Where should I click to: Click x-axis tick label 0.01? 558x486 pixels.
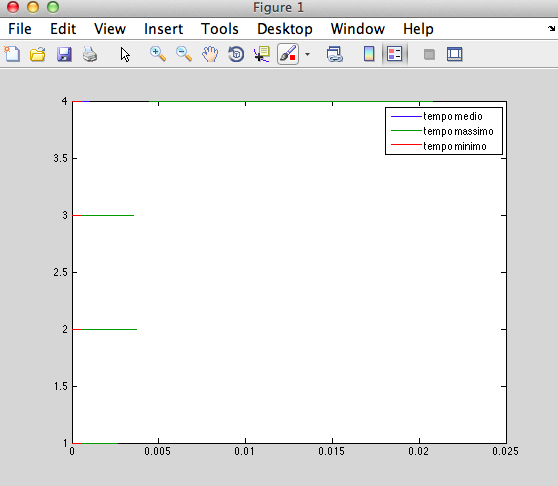pyautogui.click(x=244, y=451)
